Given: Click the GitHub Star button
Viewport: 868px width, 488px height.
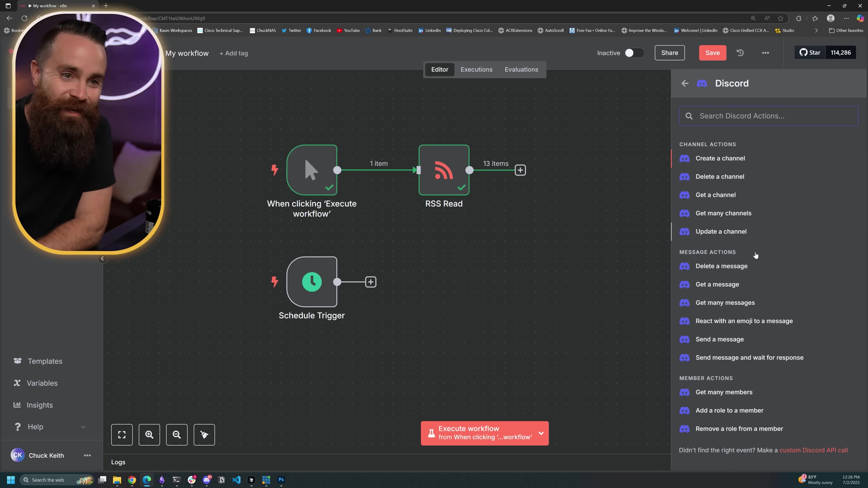Looking at the screenshot, I should 810,53.
